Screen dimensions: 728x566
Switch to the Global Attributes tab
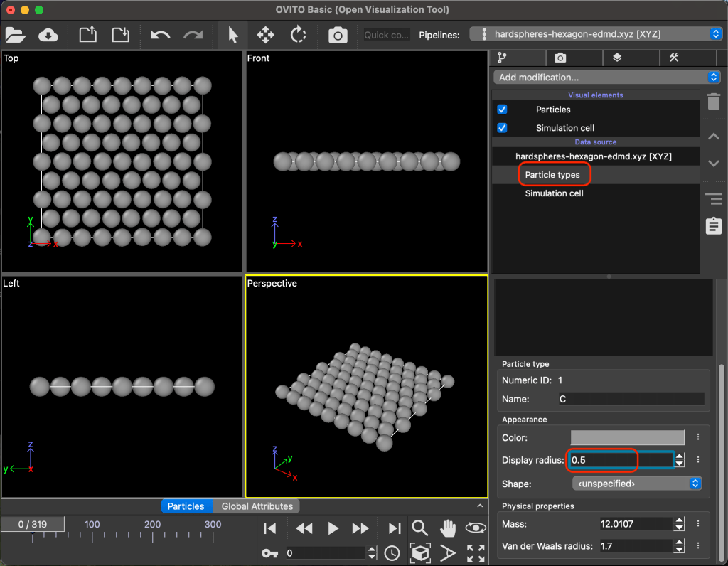point(257,506)
